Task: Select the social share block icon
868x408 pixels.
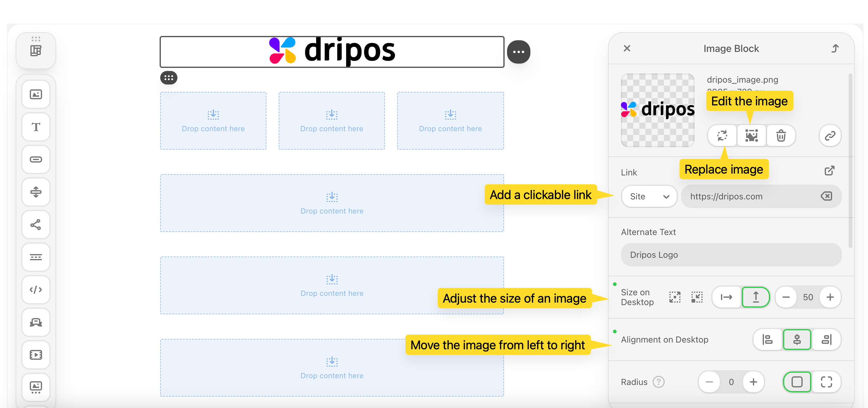Action: tap(36, 225)
